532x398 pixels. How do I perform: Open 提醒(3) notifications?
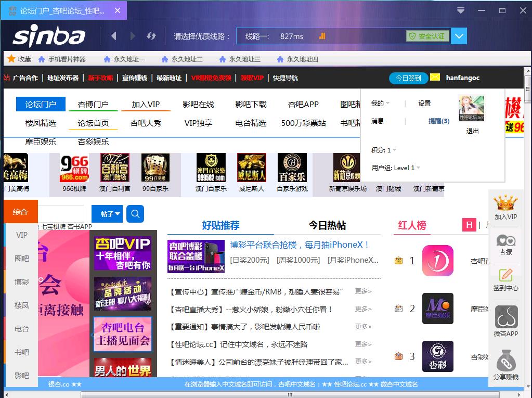(x=439, y=121)
